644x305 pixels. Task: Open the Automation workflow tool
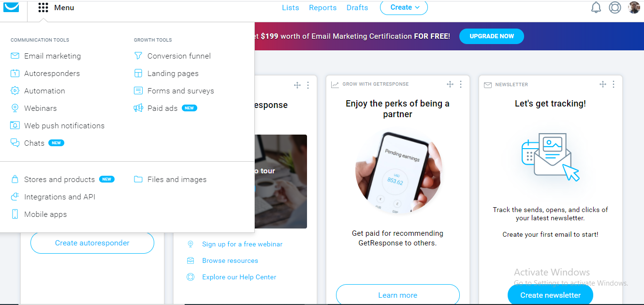point(44,91)
